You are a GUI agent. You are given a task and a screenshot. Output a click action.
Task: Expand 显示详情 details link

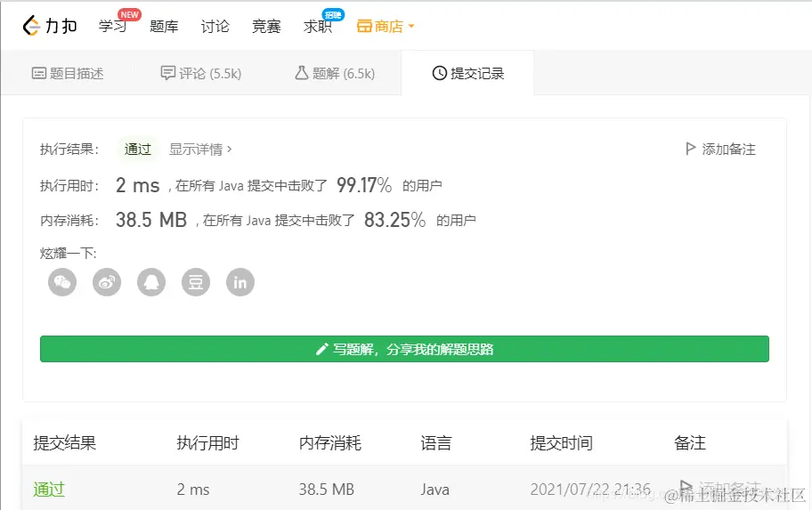pos(200,150)
